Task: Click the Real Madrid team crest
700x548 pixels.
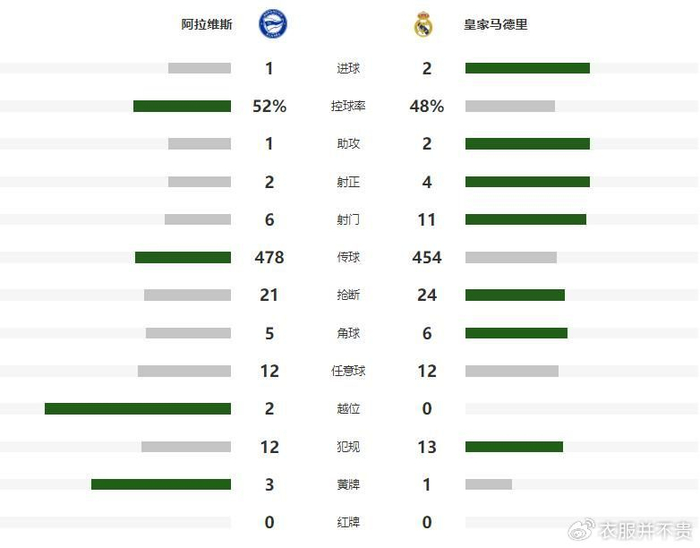Action: [x=424, y=25]
